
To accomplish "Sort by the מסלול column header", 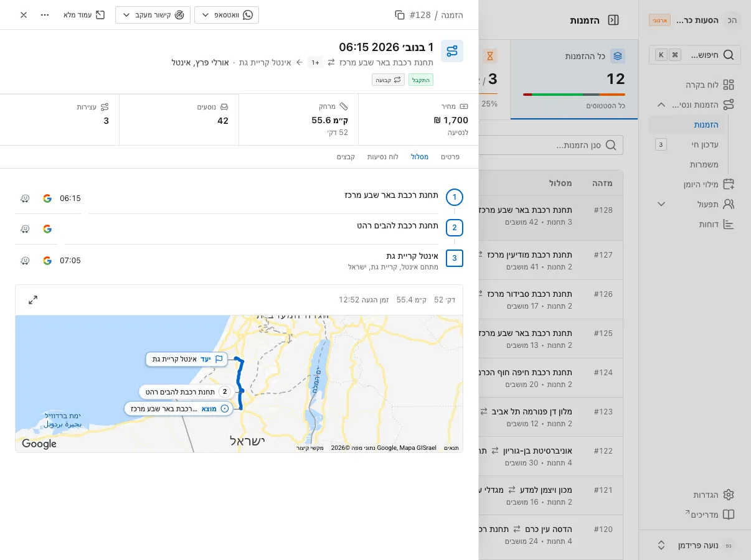I will (x=560, y=183).
